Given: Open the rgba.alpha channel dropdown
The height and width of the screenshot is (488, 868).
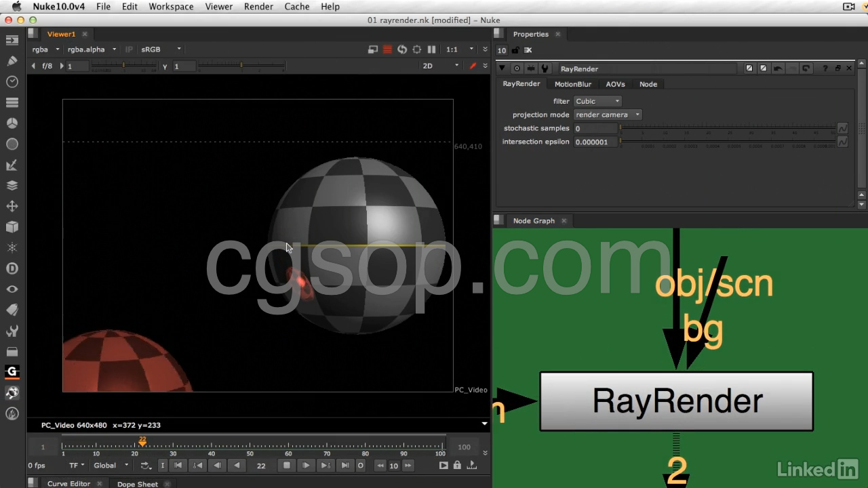Looking at the screenshot, I should click(x=92, y=49).
